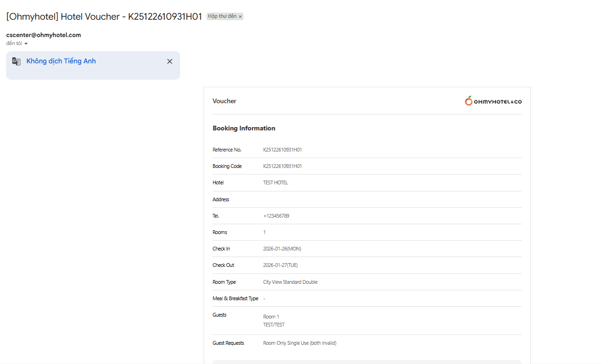Click the Reference No. value K25122610931H01

point(282,150)
